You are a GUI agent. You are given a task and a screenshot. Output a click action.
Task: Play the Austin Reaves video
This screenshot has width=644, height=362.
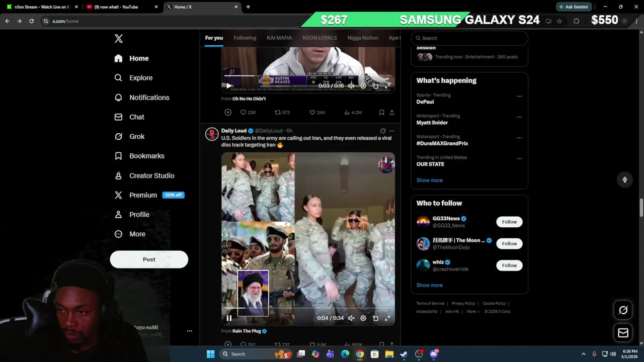(228, 86)
